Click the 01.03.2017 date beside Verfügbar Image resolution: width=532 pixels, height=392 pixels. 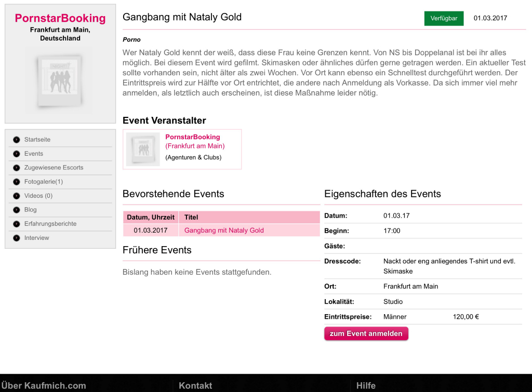(x=490, y=18)
